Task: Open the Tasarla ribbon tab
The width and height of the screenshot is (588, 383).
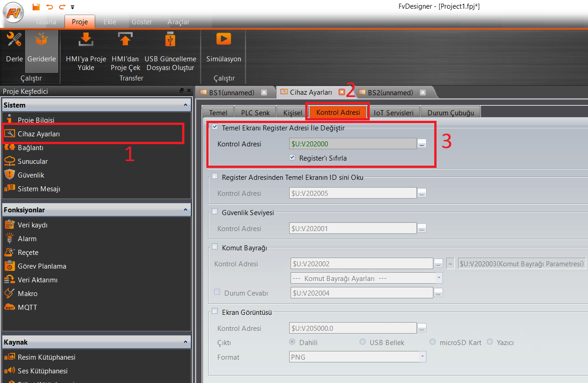Action: coord(46,22)
